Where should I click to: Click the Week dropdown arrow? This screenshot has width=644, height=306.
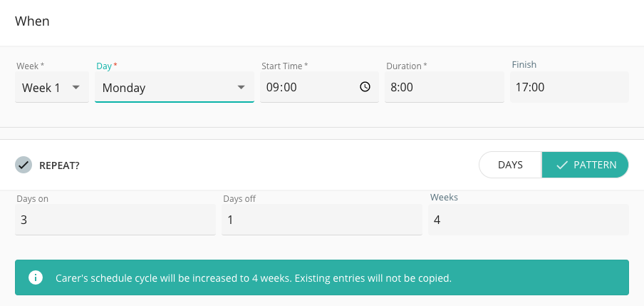(x=76, y=87)
